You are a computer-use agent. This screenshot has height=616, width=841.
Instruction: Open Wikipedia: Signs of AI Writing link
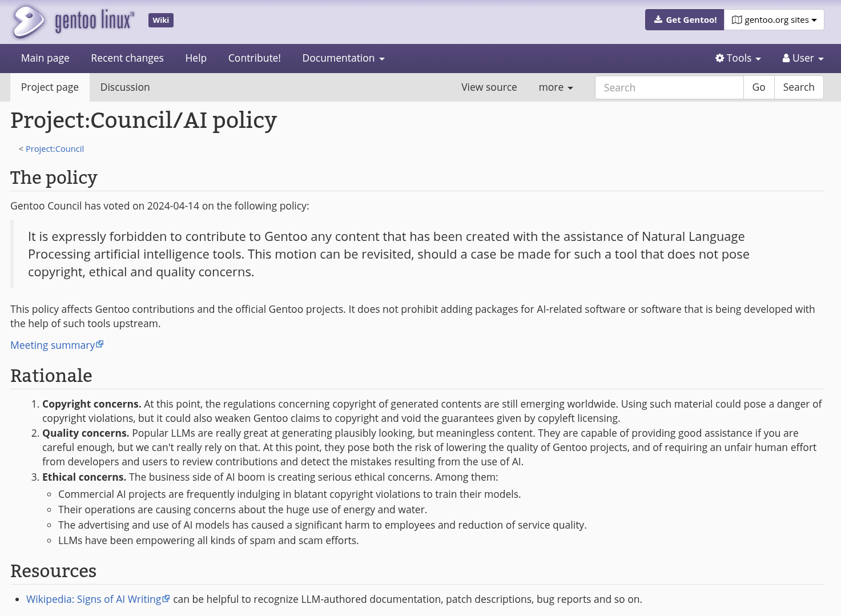[x=94, y=599]
